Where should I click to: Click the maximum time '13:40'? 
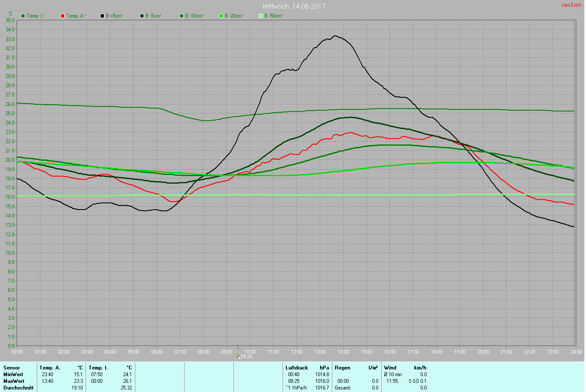48,381
